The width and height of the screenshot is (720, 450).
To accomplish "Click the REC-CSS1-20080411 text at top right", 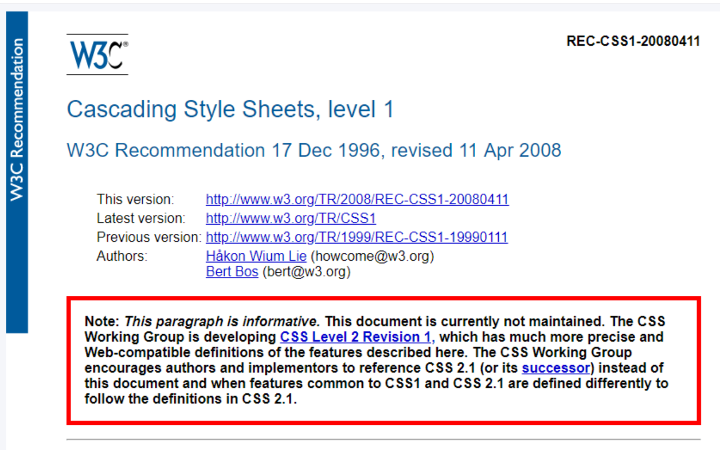I will point(633,41).
